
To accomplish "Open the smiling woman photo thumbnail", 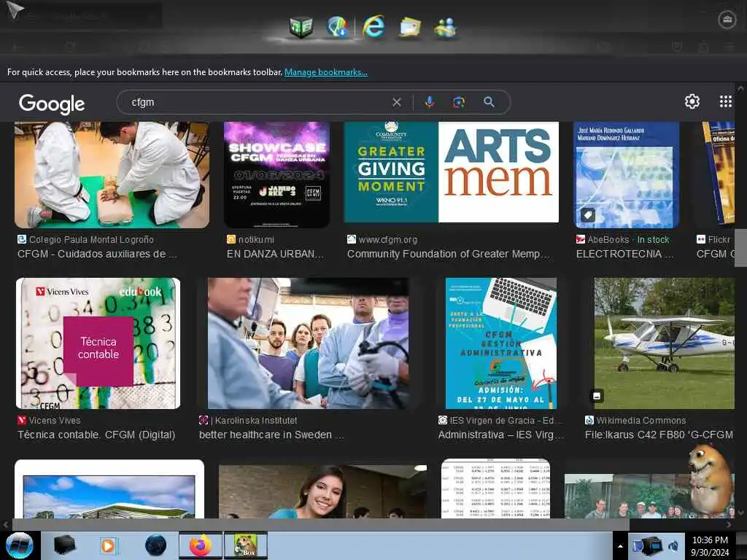I will (322, 491).
